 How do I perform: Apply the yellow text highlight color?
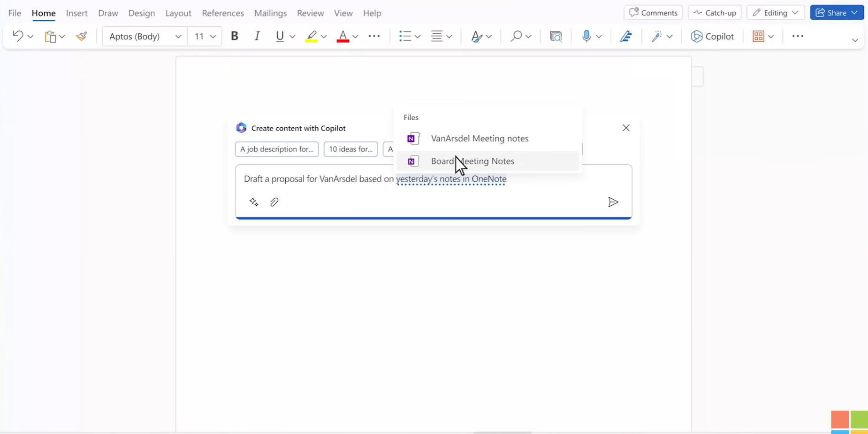click(311, 36)
